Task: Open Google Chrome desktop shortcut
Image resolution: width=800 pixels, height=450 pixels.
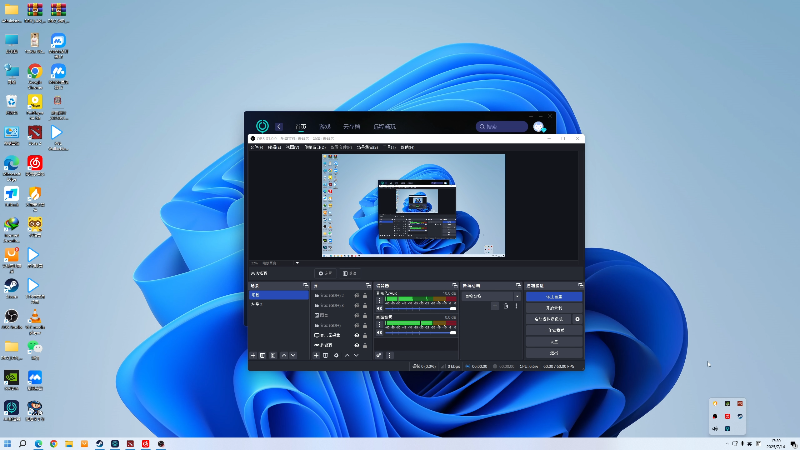Action: [35, 74]
